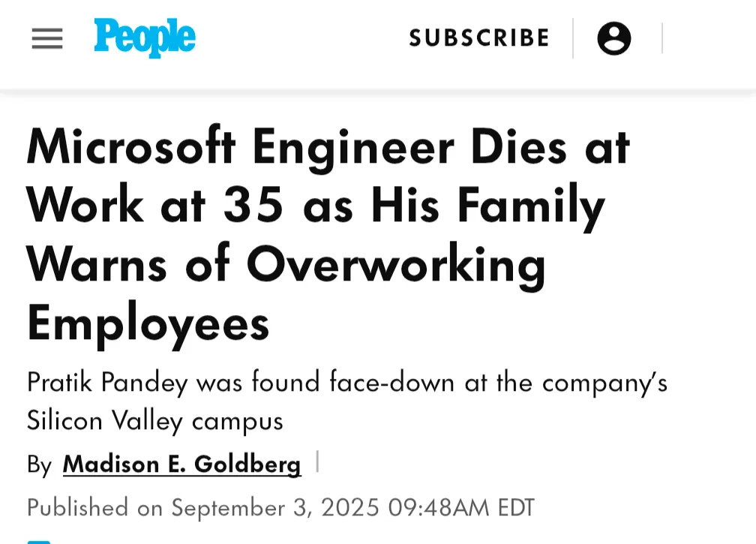Open the hamburger navigation menu

click(x=47, y=38)
